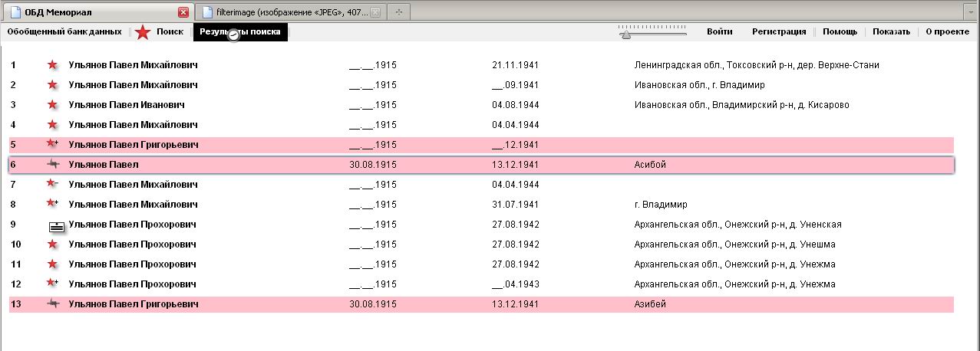Click the О проекте link

(947, 32)
